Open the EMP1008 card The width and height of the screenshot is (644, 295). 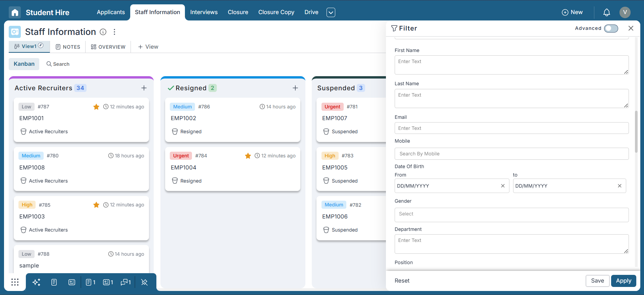(81, 169)
